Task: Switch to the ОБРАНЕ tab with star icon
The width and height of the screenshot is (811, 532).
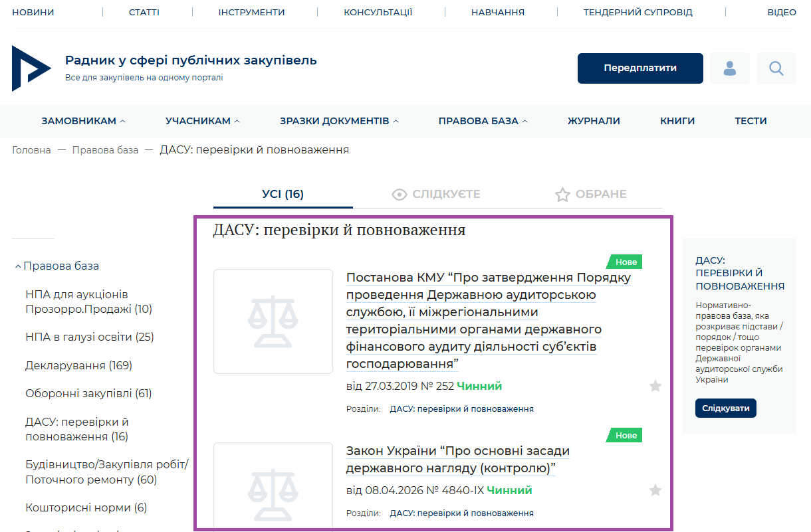Action: 590,194
